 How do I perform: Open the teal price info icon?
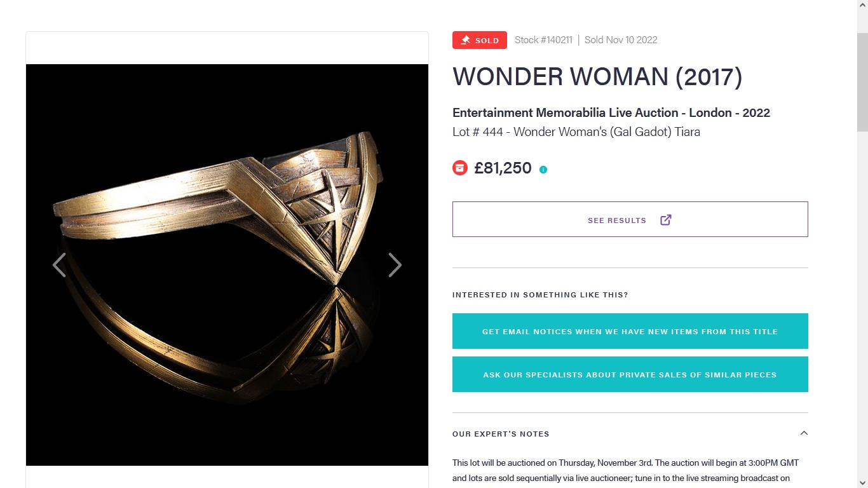(543, 170)
